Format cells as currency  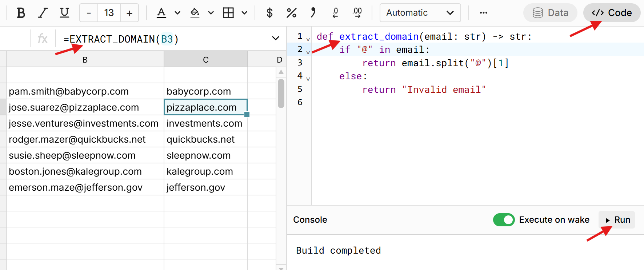tap(269, 13)
